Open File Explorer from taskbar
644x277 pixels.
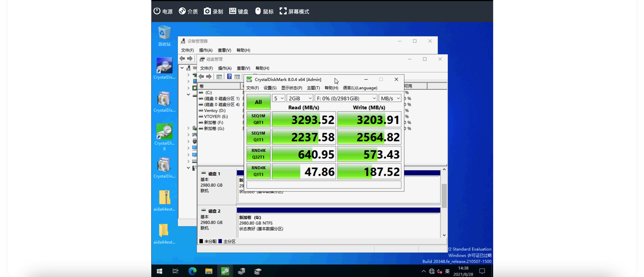coord(208,271)
